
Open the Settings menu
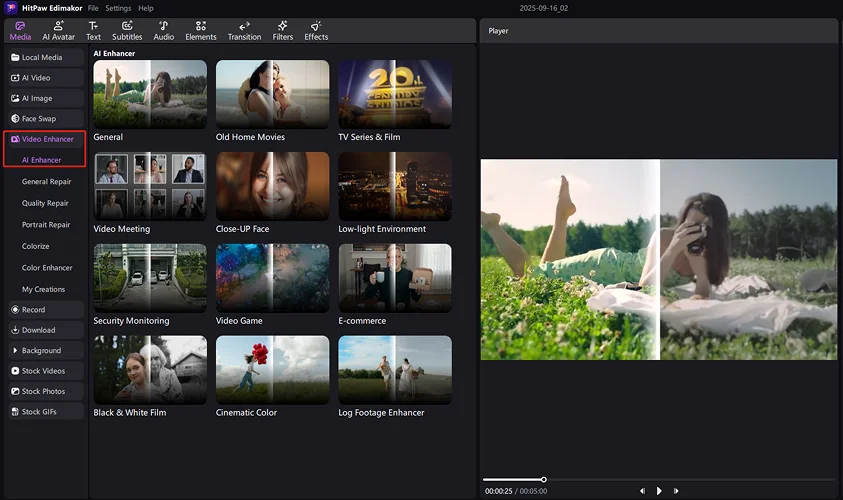[x=118, y=8]
